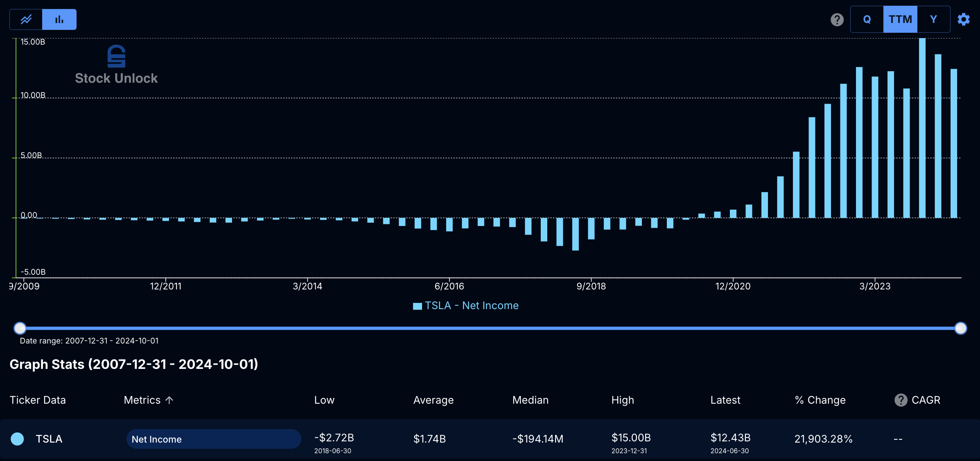Click the -$2.72B low value

334,438
